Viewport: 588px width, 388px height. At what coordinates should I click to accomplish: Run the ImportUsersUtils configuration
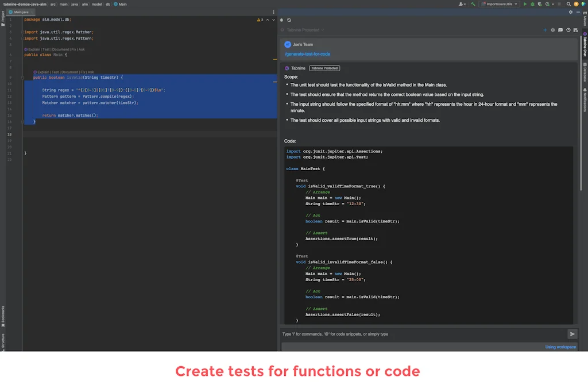[x=525, y=4]
